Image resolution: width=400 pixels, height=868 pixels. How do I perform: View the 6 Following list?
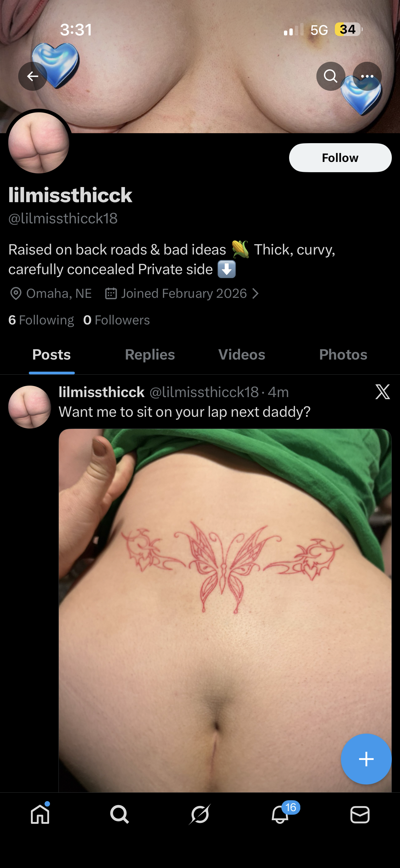41,320
